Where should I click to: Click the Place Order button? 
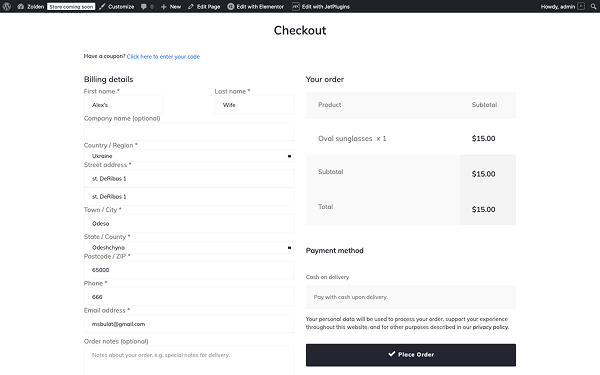411,355
